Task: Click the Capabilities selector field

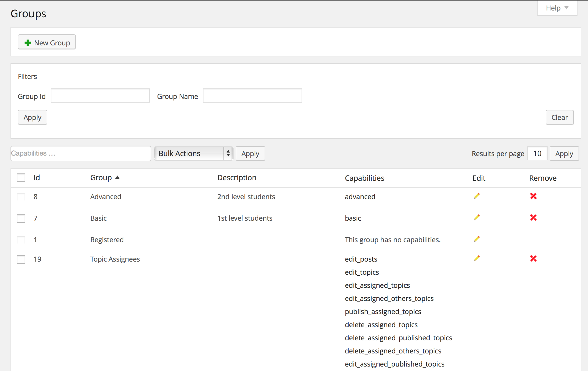Action: point(81,153)
